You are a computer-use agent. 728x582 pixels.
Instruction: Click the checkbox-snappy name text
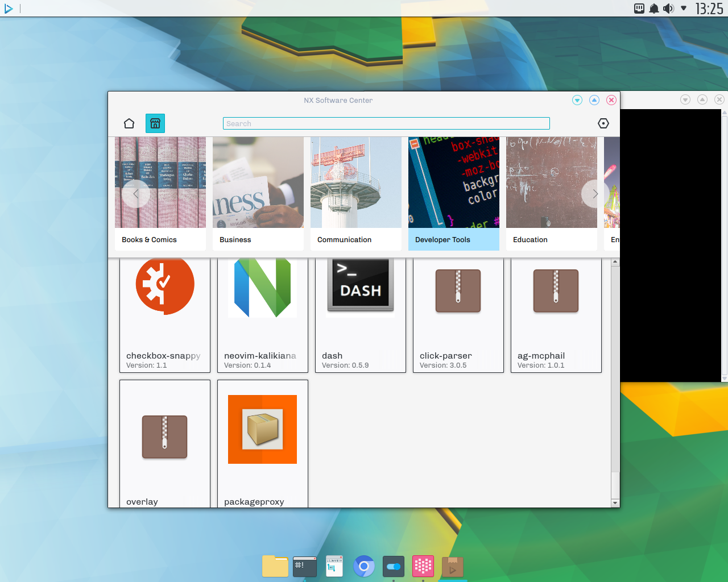(x=163, y=356)
